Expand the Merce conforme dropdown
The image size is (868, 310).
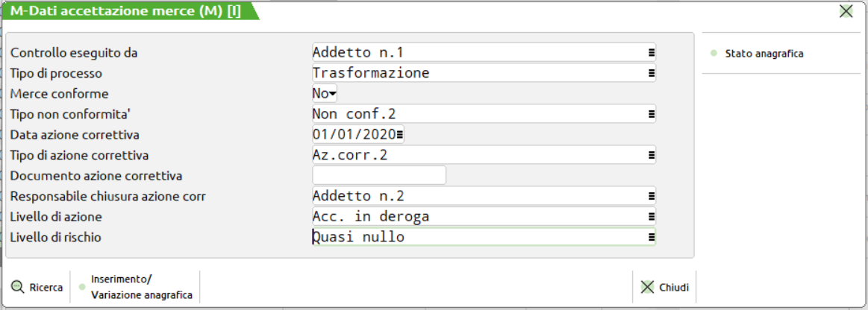pos(333,94)
